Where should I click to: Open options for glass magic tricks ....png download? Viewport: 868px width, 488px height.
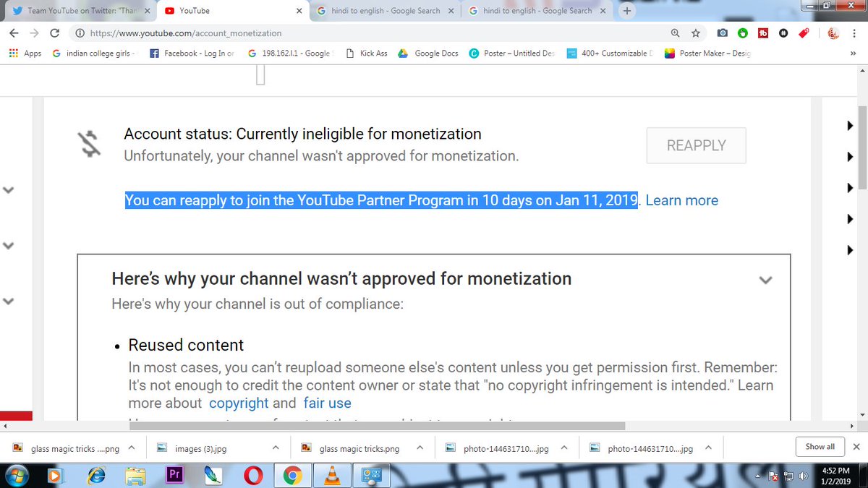tap(132, 448)
